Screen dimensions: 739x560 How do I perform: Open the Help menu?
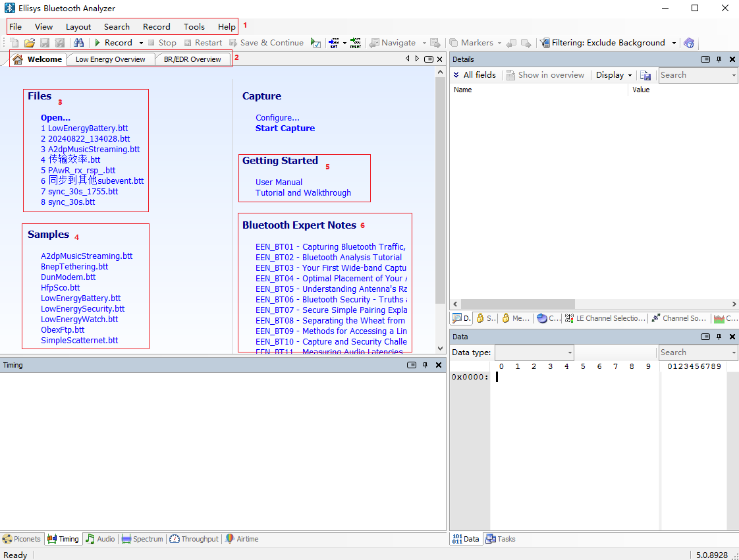[227, 27]
